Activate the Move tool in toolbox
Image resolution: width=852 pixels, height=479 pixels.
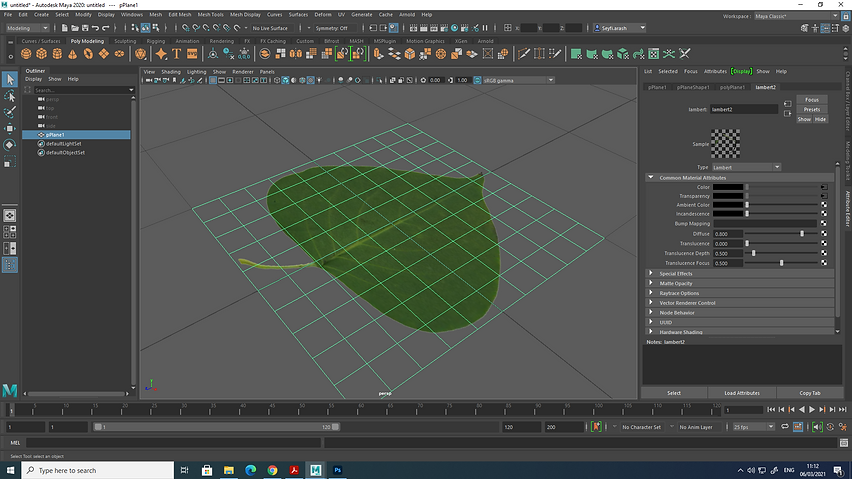pyautogui.click(x=10, y=128)
